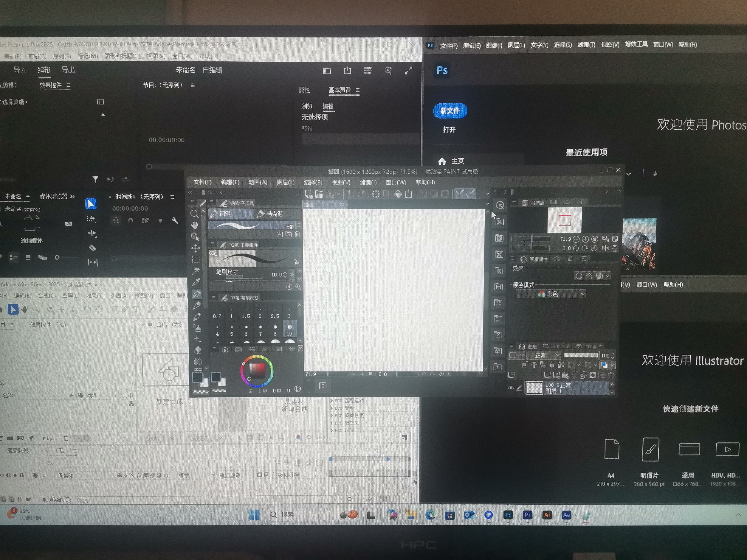Click the 打开 button in Photoshop
The image size is (747, 560).
tap(449, 130)
